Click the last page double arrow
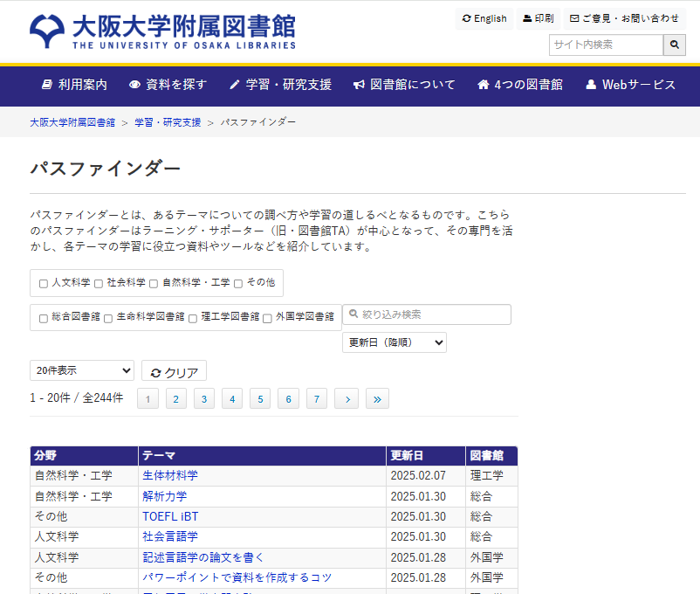Viewport: 700px width, 594px height. [377, 398]
